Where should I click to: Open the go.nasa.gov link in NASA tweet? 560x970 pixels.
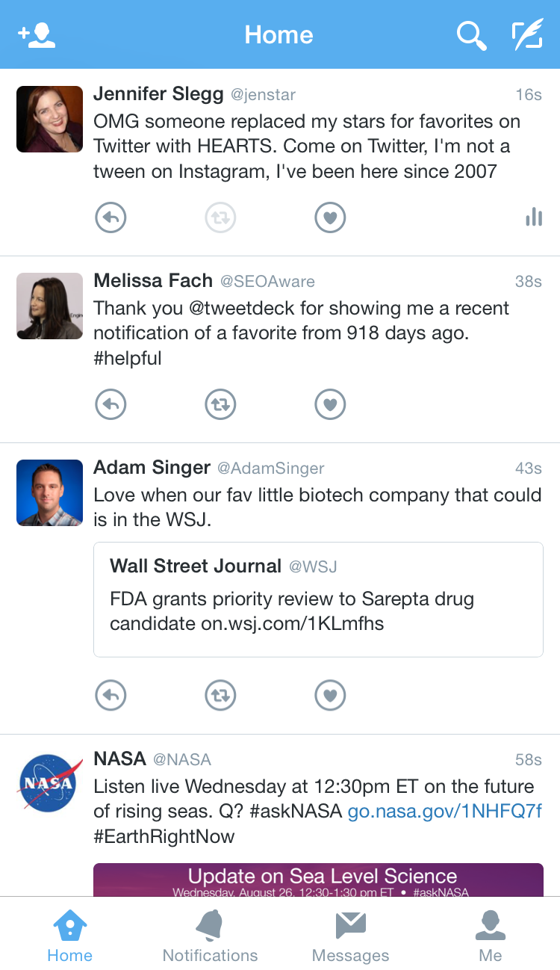point(444,812)
